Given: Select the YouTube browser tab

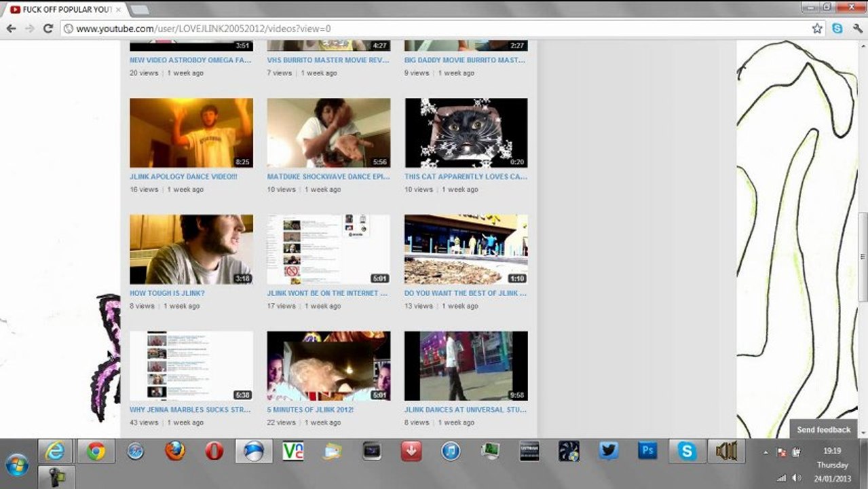Looking at the screenshot, I should pyautogui.click(x=66, y=10).
